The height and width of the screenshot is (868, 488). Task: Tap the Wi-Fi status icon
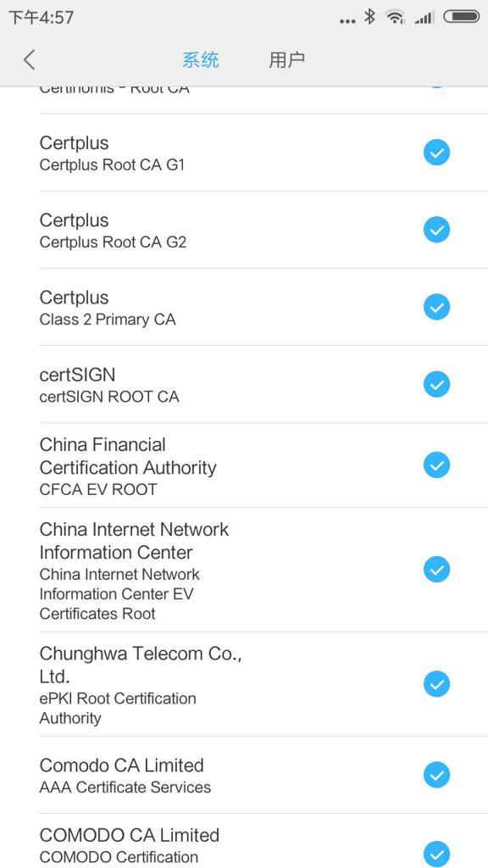click(x=395, y=17)
